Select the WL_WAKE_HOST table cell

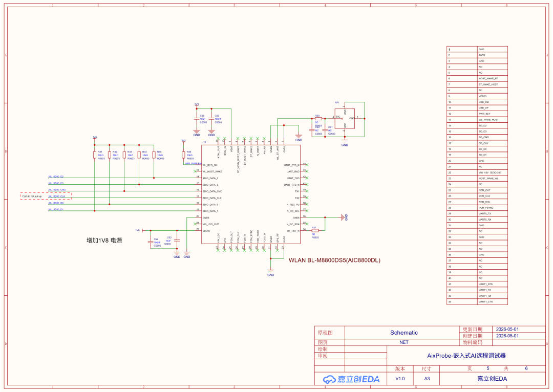(493, 120)
